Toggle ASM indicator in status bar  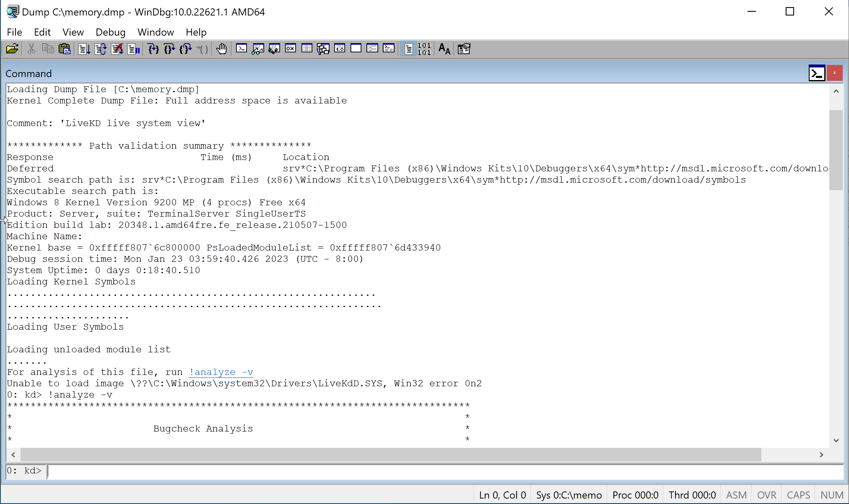[736, 495]
